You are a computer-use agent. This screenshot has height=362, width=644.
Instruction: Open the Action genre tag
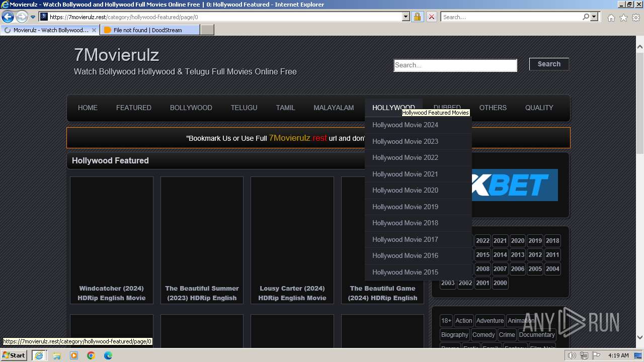pos(464,321)
